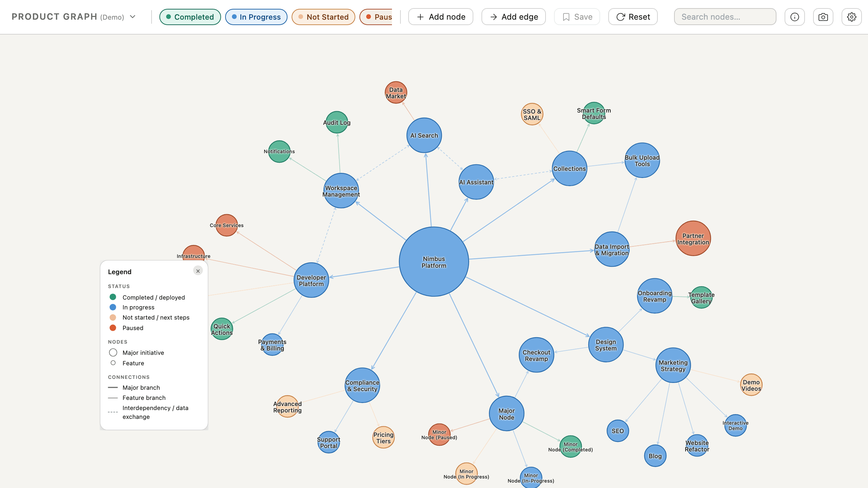Select the peach Minor Node (In Progress) circle

point(467,474)
